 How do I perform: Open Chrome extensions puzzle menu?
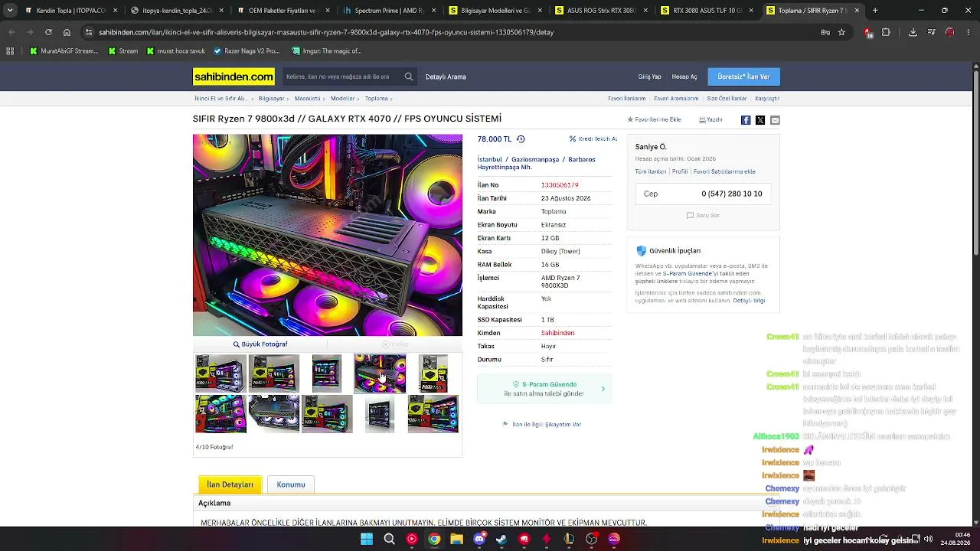pyautogui.click(x=886, y=32)
